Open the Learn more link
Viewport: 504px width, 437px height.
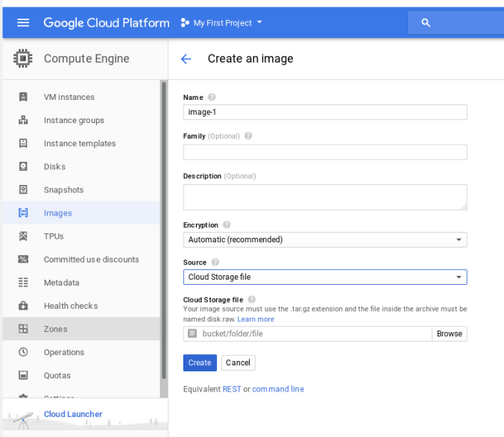coord(256,319)
